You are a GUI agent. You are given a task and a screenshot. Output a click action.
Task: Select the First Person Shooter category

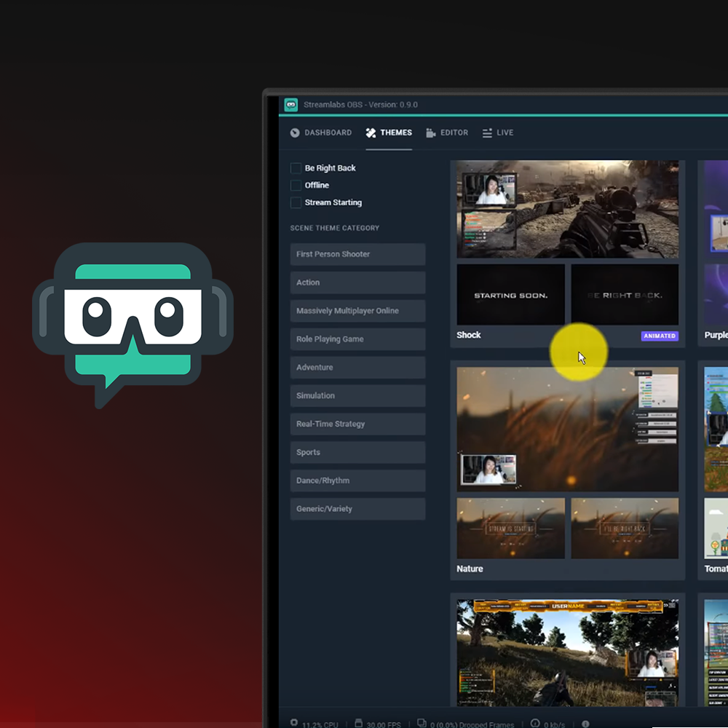(357, 254)
